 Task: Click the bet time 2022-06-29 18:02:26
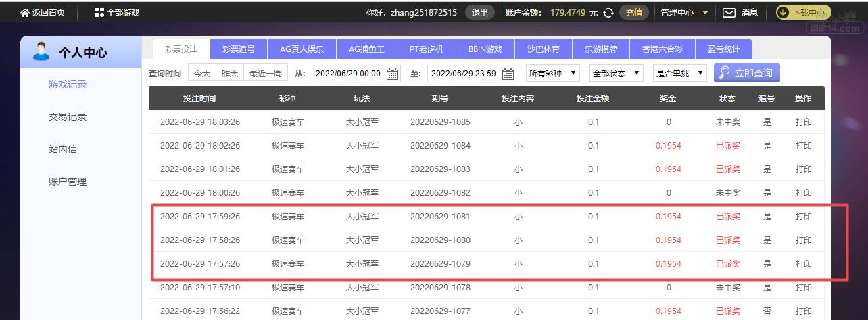point(200,146)
